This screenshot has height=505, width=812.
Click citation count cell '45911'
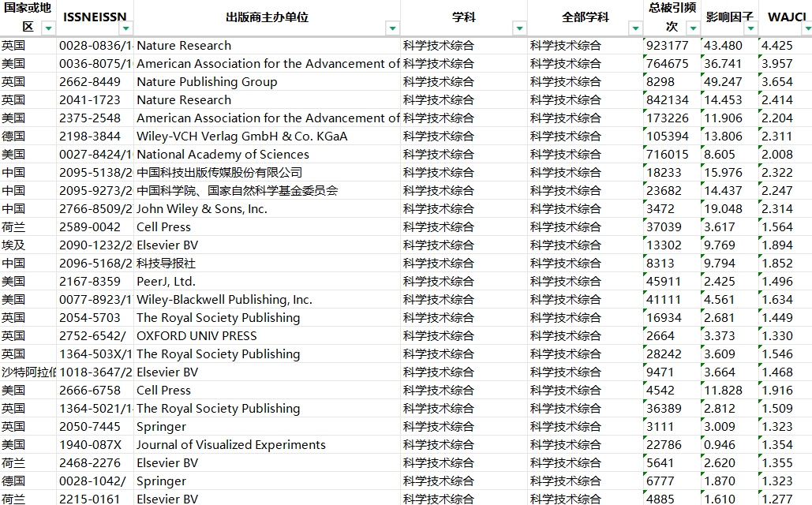pyautogui.click(x=672, y=281)
